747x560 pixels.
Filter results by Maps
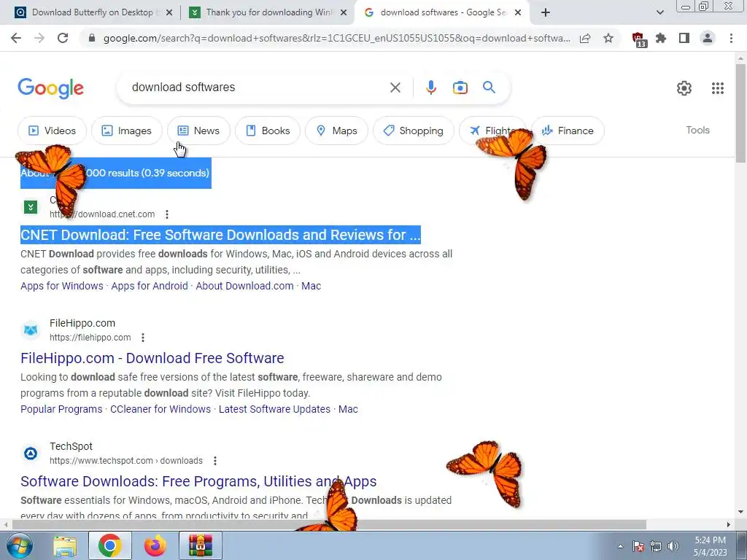[x=336, y=131]
